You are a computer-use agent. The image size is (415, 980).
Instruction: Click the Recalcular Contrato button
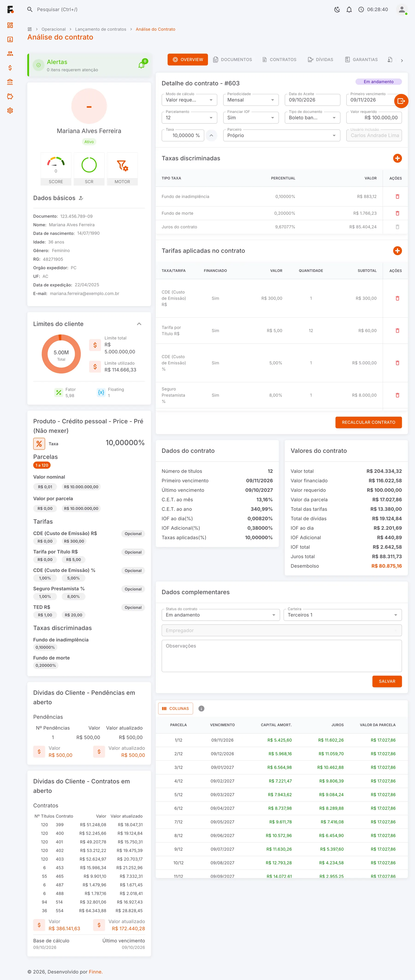(368, 422)
